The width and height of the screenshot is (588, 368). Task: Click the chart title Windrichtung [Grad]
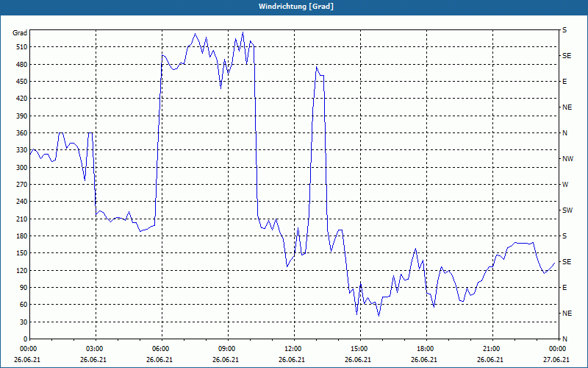[296, 7]
